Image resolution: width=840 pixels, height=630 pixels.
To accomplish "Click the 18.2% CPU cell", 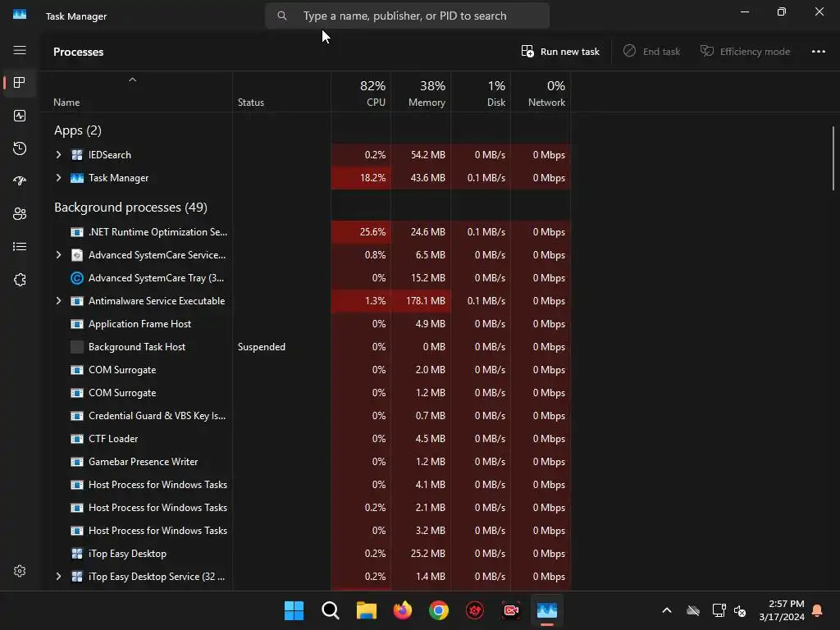I will 361,178.
